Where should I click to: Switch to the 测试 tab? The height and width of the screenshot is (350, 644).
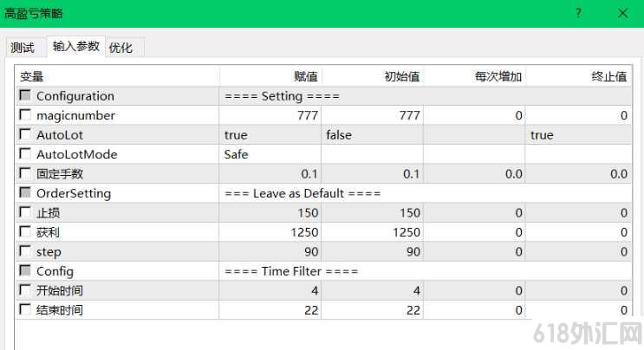(x=23, y=48)
